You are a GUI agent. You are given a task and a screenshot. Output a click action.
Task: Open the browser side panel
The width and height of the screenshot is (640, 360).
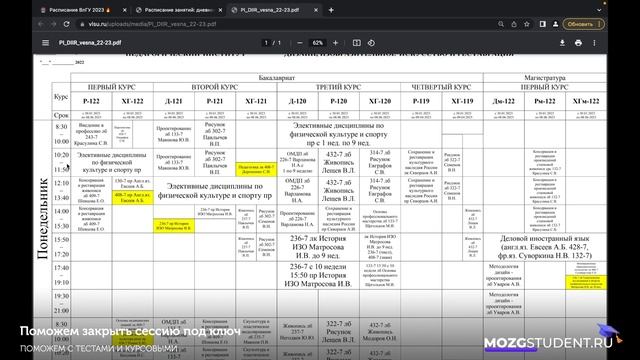[x=542, y=24]
